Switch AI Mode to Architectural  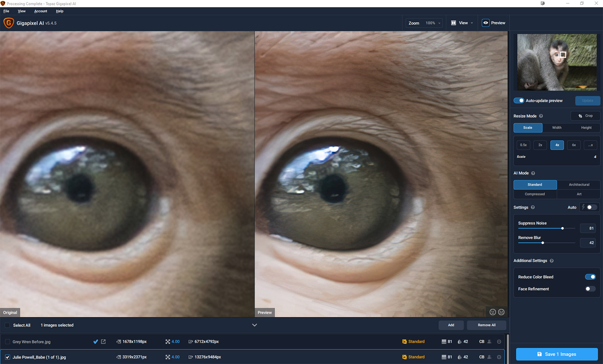coord(579,185)
